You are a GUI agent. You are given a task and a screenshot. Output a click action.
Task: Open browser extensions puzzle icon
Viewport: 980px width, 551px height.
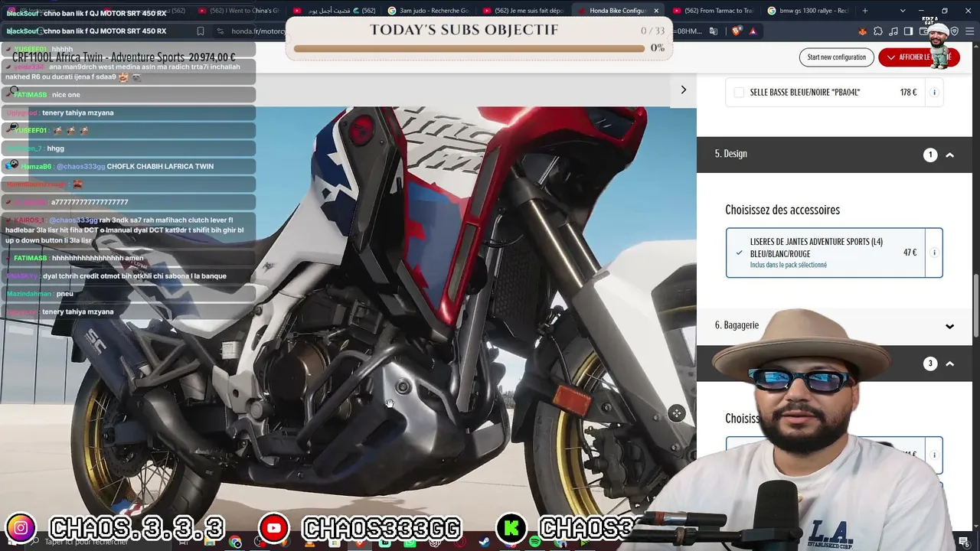(877, 31)
